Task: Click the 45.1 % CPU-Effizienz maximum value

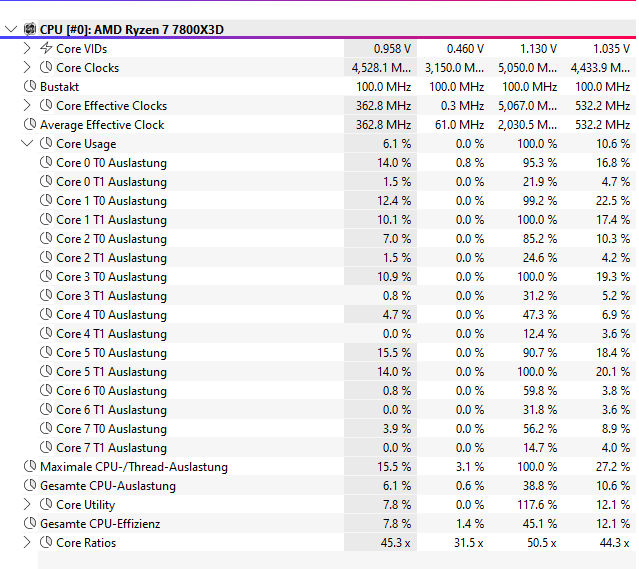Action: [540, 524]
